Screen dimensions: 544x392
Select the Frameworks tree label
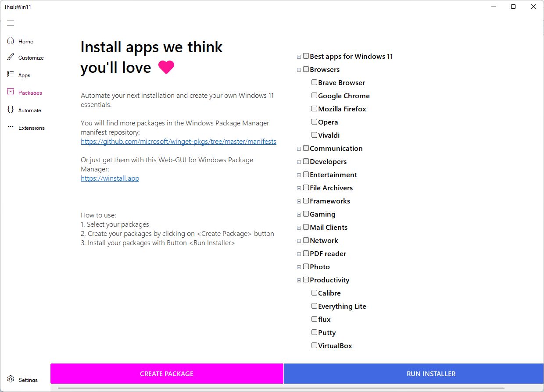coord(330,201)
